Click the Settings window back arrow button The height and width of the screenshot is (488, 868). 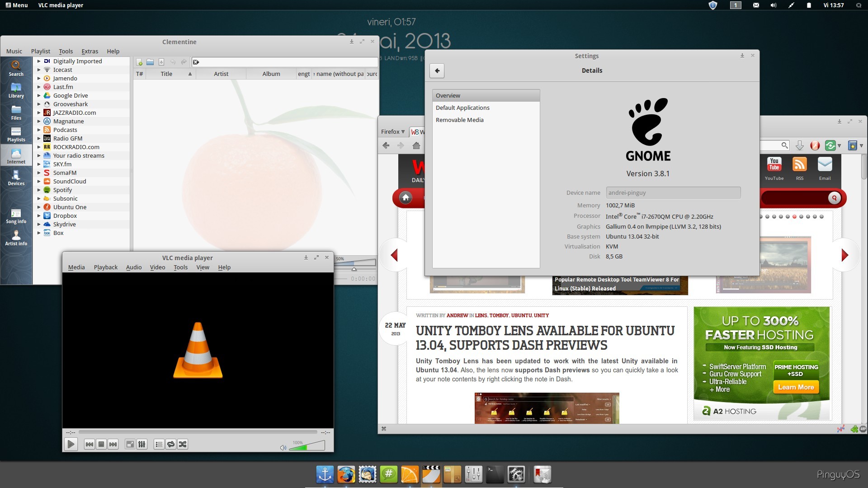point(437,70)
